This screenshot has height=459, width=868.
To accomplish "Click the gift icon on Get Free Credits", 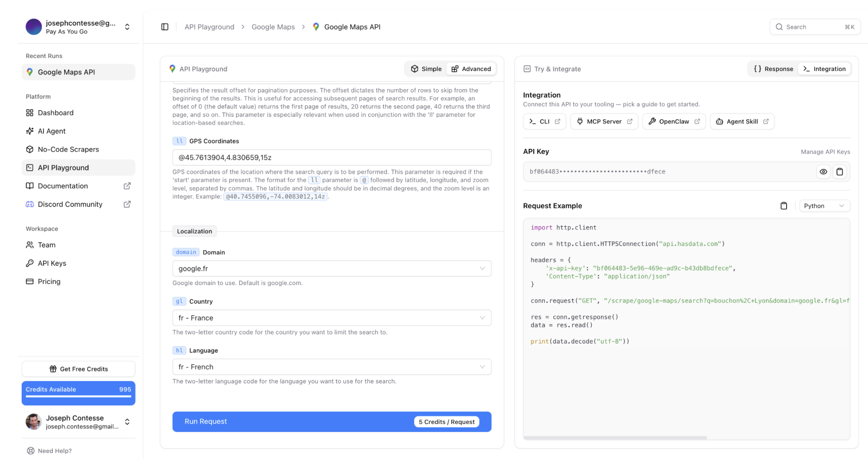I will click(53, 369).
